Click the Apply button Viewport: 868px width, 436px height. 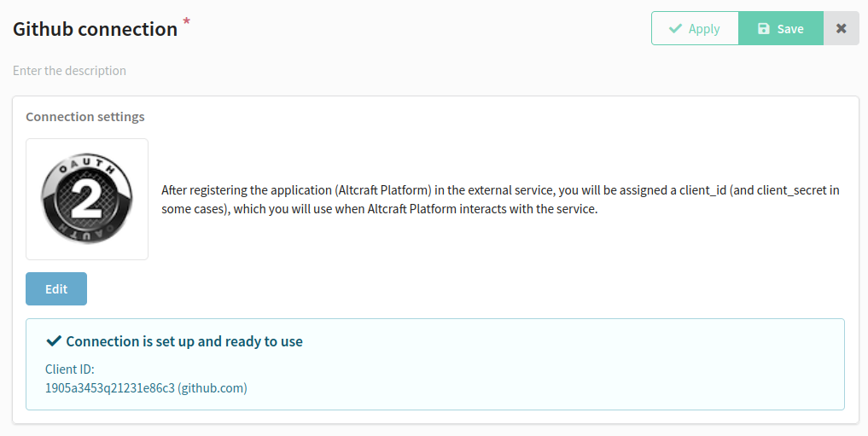[695, 28]
